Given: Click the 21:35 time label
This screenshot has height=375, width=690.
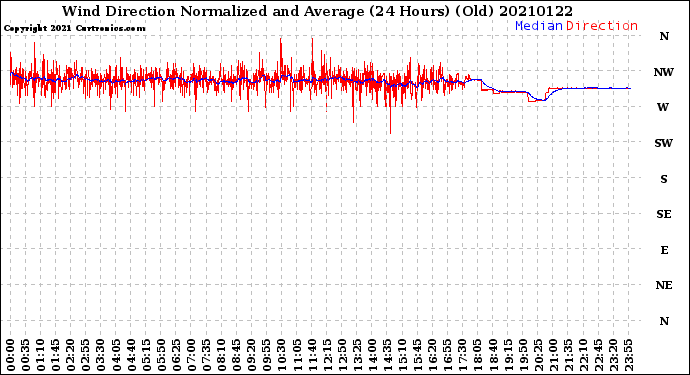Looking at the screenshot, I should tap(568, 355).
